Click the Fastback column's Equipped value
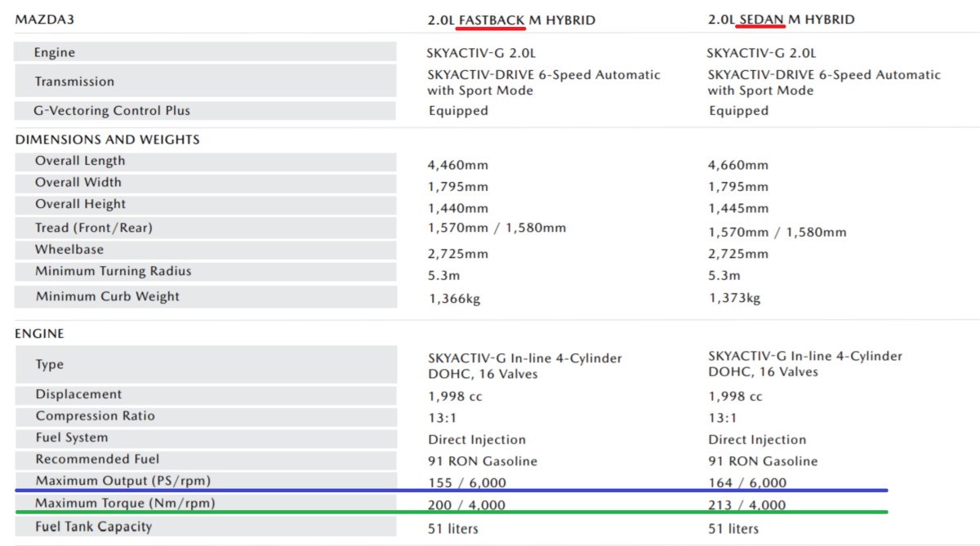Screen dimensions: 980x546 click(x=458, y=110)
